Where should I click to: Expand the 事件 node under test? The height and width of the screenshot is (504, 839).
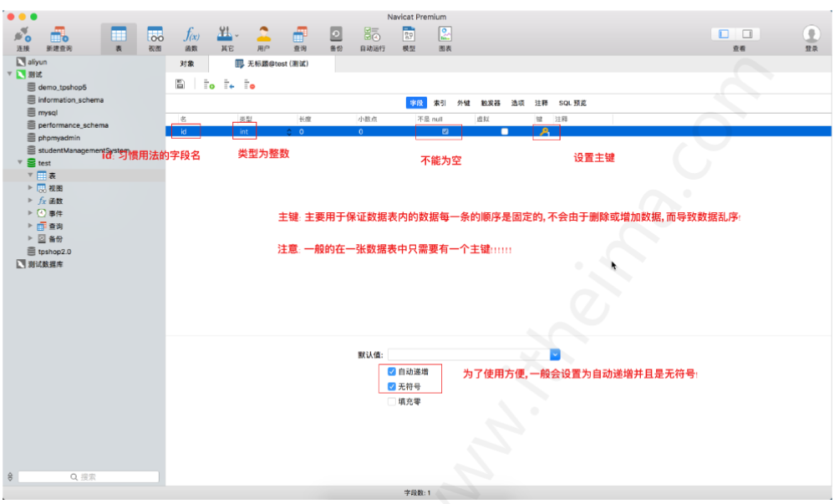(30, 213)
